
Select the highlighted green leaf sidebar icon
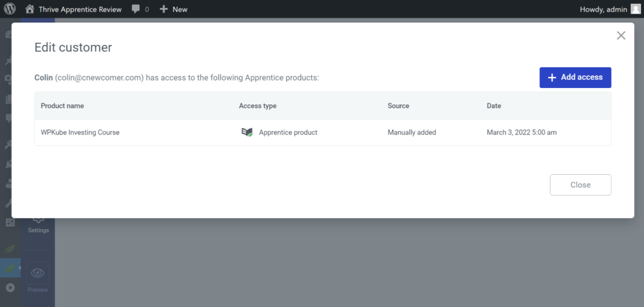coord(10,269)
